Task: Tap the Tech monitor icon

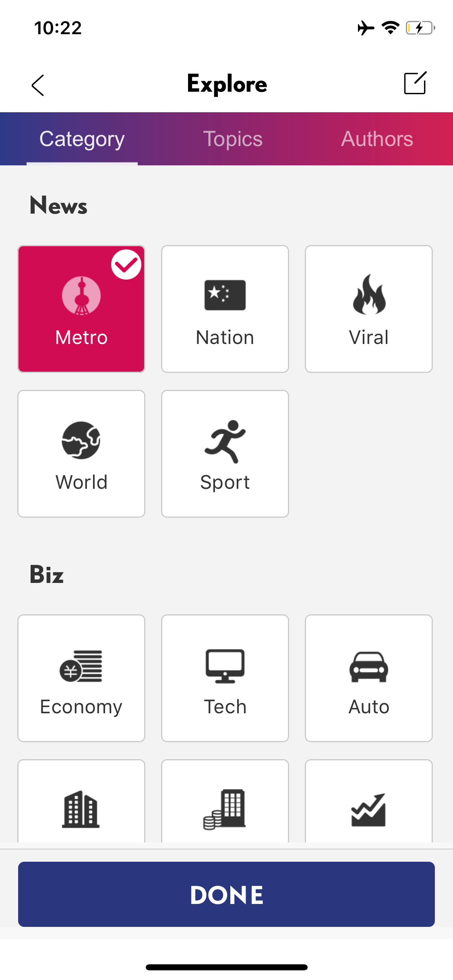Action: click(225, 666)
